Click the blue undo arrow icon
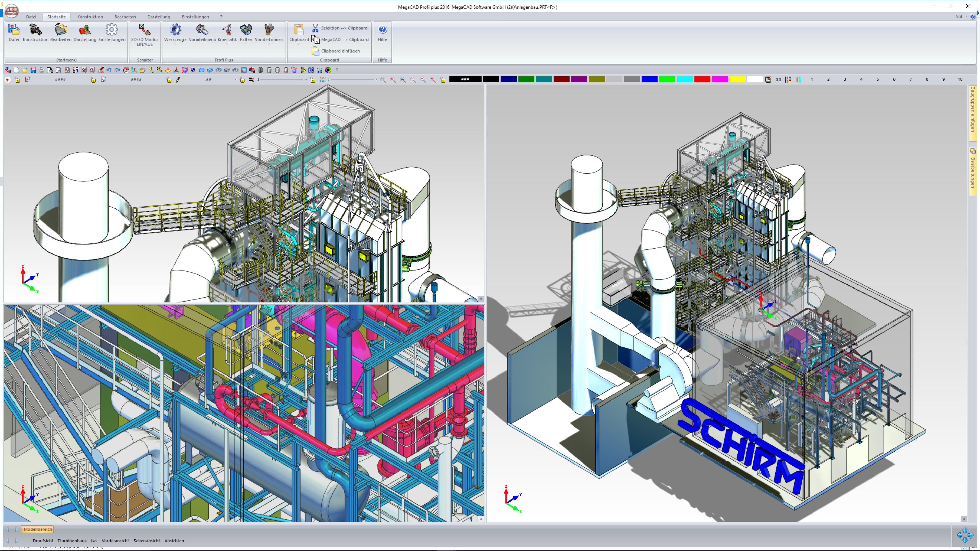980x551 pixels. click(x=109, y=70)
